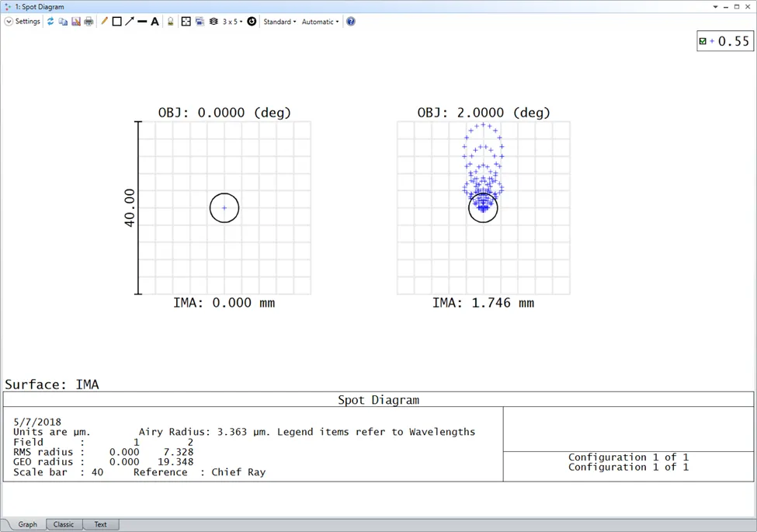Select the arrow drawing tool
Image resolution: width=757 pixels, height=532 pixels.
(x=130, y=22)
